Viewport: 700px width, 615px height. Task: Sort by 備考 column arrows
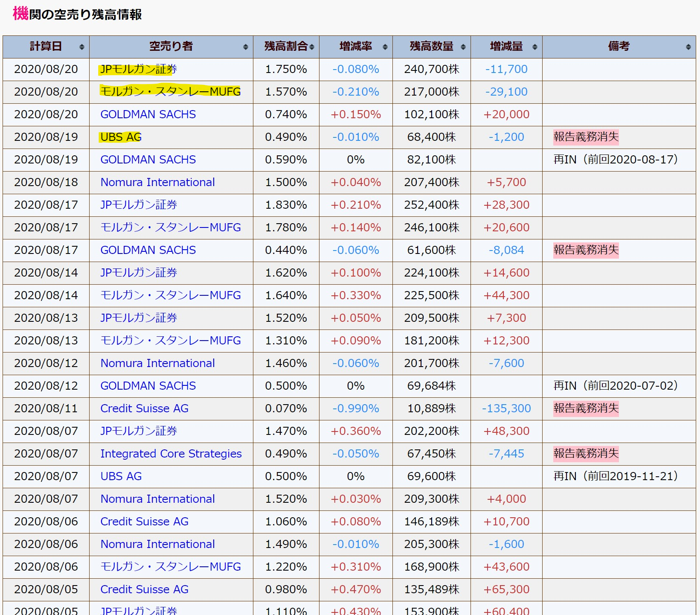[688, 47]
